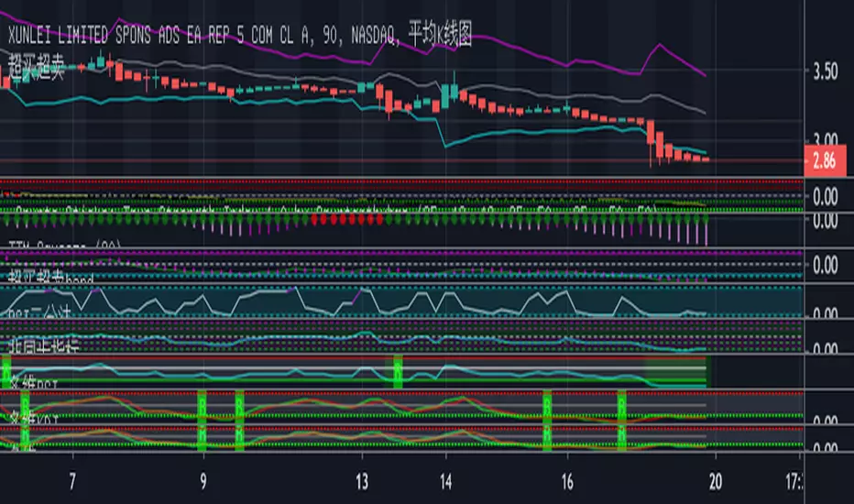Click date label 16 on time axis
The image size is (854, 504).
tap(568, 482)
